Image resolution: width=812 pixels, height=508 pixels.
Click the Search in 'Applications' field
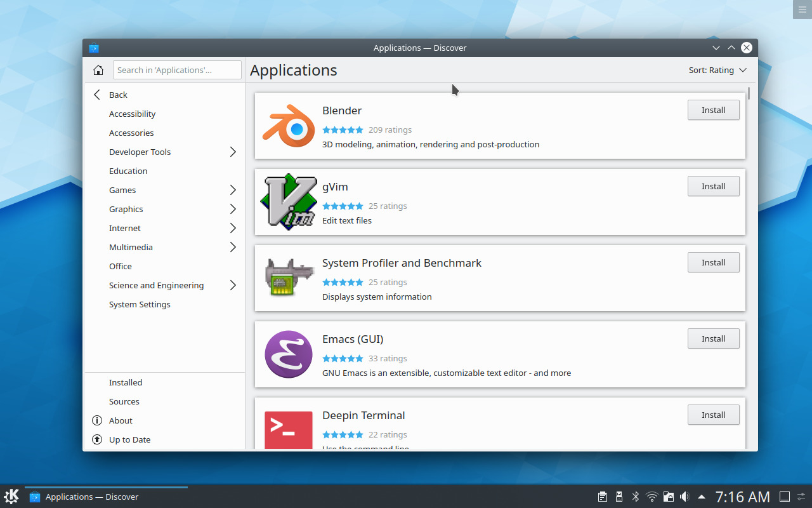pyautogui.click(x=177, y=70)
